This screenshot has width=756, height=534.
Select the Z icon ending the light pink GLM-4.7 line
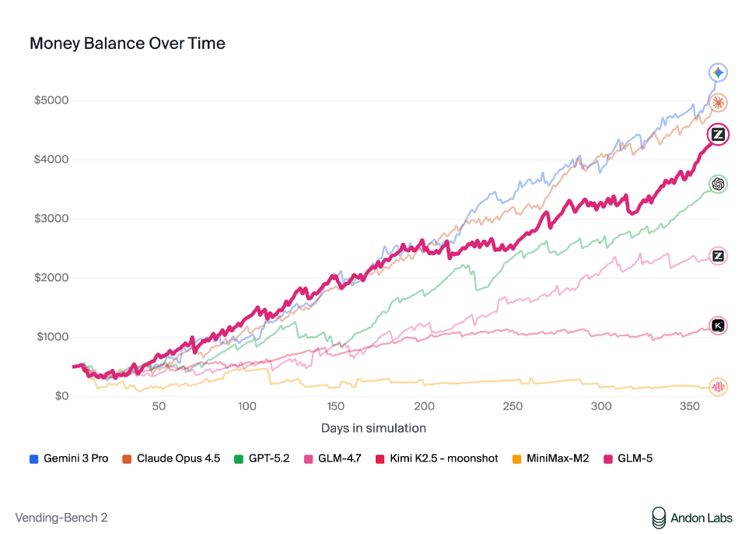click(x=718, y=255)
